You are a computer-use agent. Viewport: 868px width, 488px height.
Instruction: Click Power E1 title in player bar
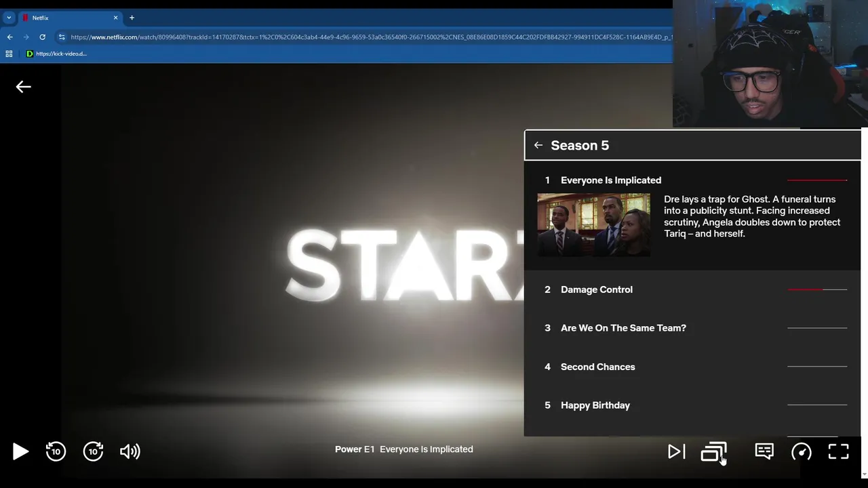pos(403,449)
